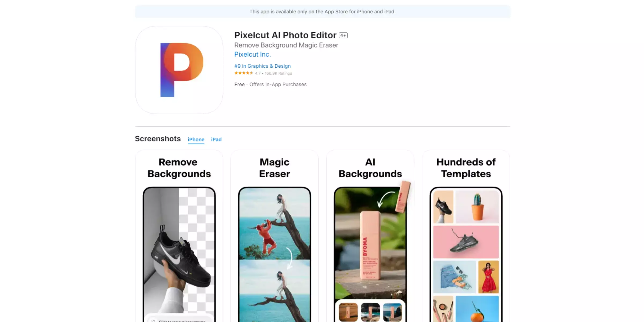
Task: Select the desert background swatch in AI Backgrounds
Action: pos(348,312)
